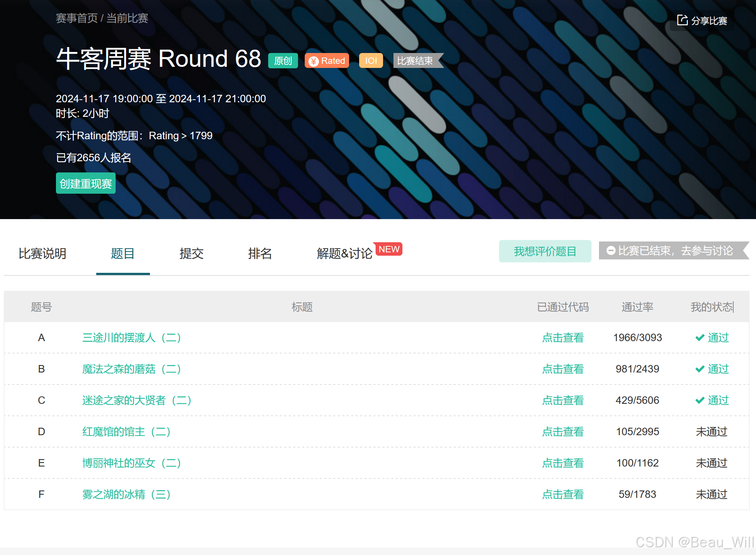Switch to the 比赛说明 tab
Screen dimensions: 756x555
coord(42,254)
